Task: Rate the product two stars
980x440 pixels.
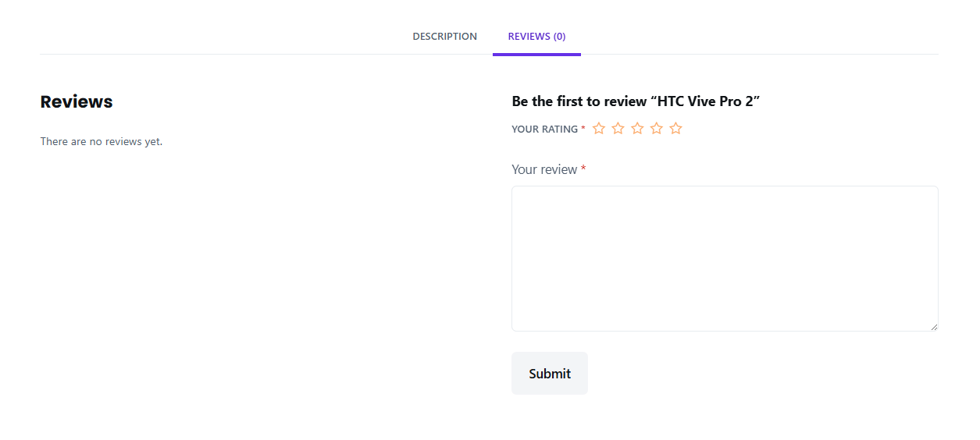Action: 618,129
